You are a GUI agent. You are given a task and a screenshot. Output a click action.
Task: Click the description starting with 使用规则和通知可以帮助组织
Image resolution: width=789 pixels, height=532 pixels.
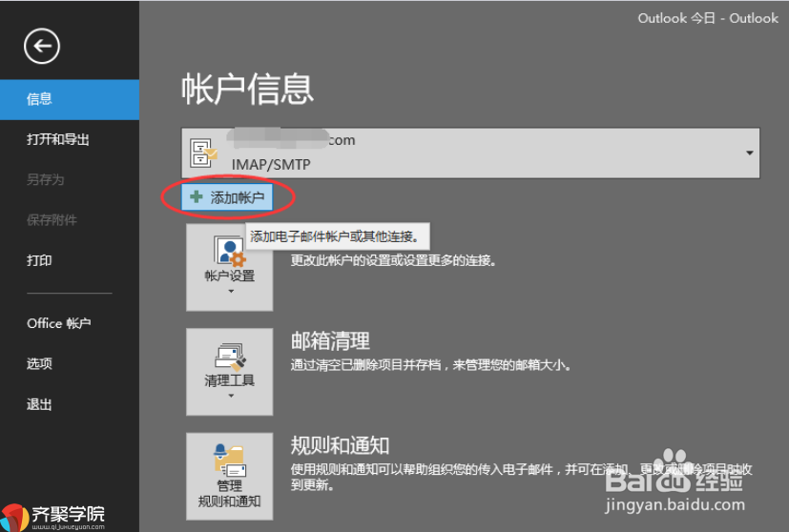point(521,478)
